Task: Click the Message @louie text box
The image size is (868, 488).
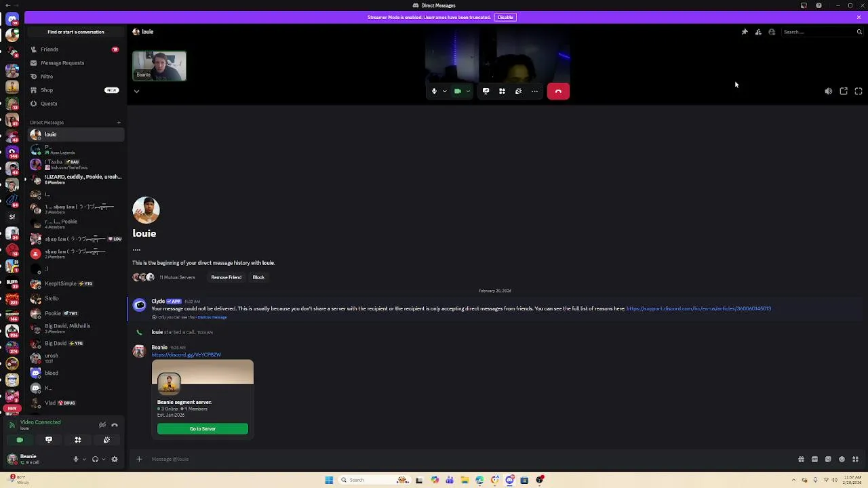Action: tap(468, 459)
